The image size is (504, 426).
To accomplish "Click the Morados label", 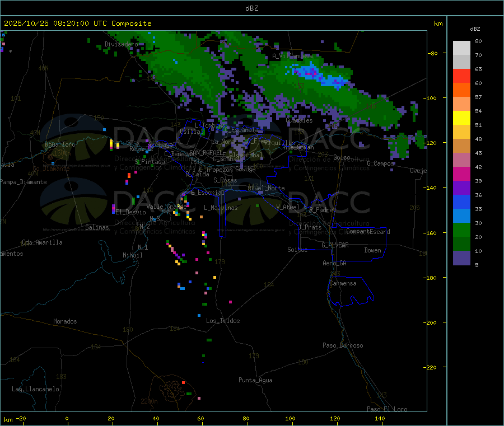I will pyautogui.click(x=65, y=321).
